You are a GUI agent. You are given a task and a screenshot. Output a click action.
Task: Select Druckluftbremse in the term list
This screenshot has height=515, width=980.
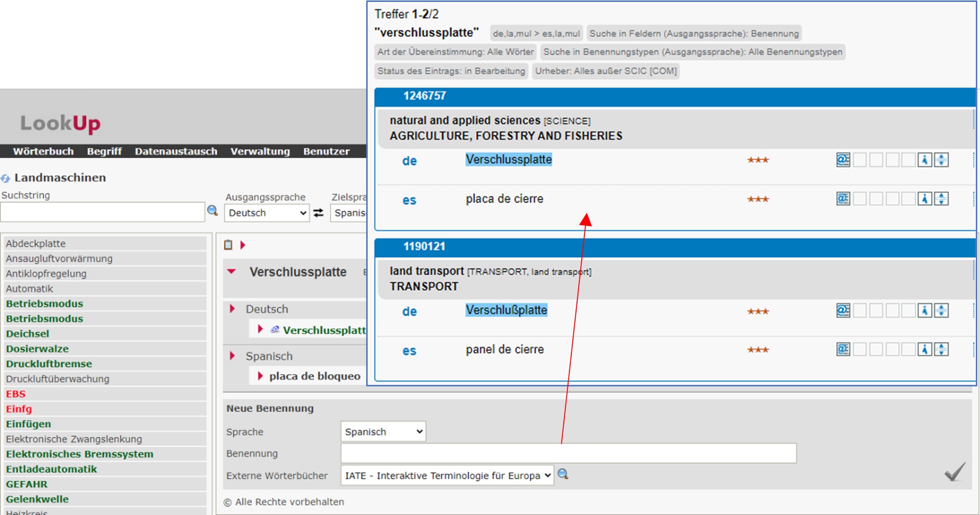49,364
